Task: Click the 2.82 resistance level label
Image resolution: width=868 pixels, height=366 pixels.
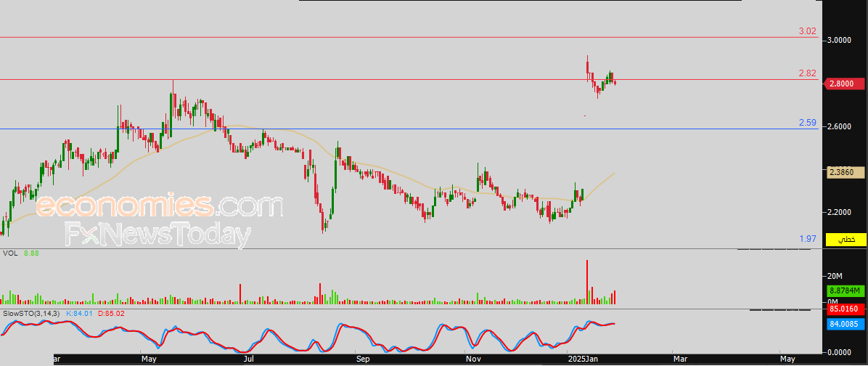Action: point(808,73)
